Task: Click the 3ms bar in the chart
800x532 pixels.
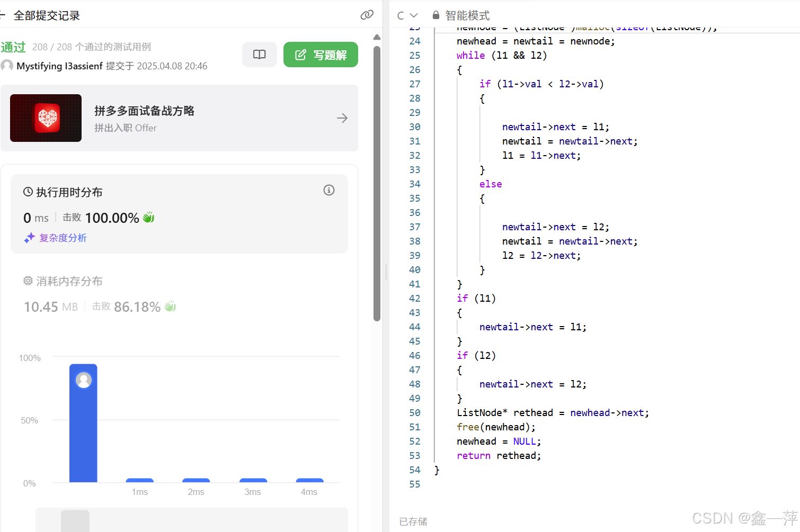Action: click(x=253, y=480)
